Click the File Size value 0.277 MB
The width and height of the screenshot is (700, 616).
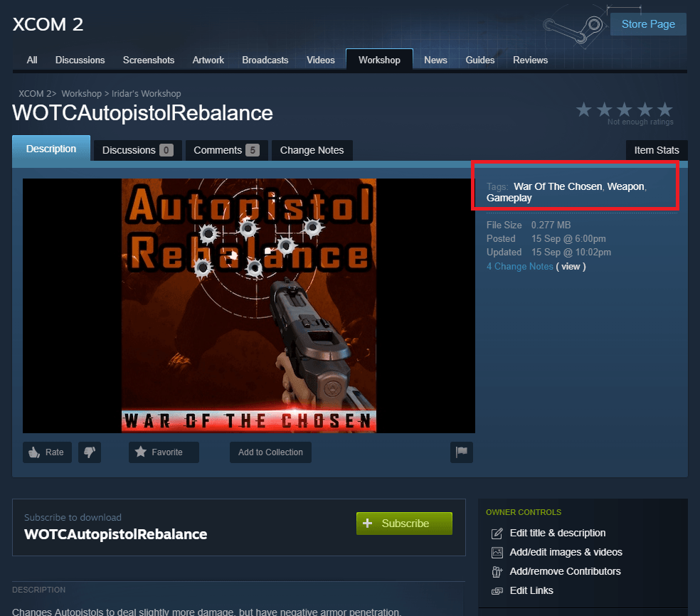coord(551,225)
